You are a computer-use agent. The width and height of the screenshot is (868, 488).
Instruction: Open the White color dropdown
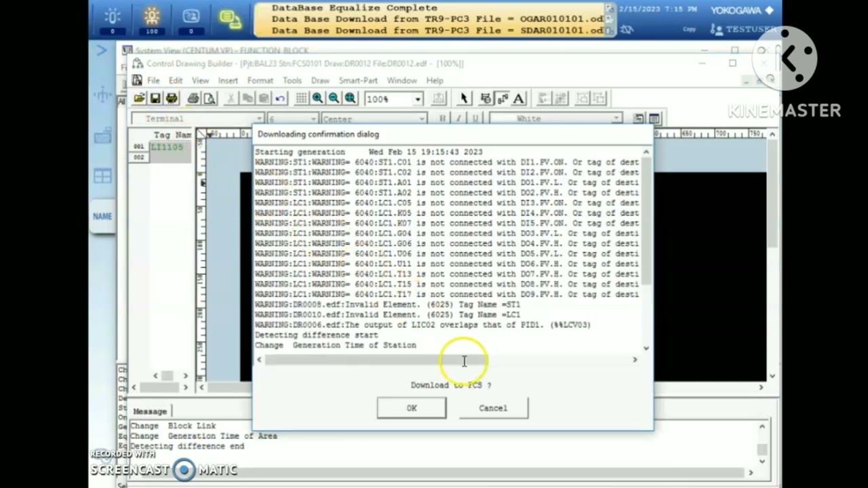(616, 119)
